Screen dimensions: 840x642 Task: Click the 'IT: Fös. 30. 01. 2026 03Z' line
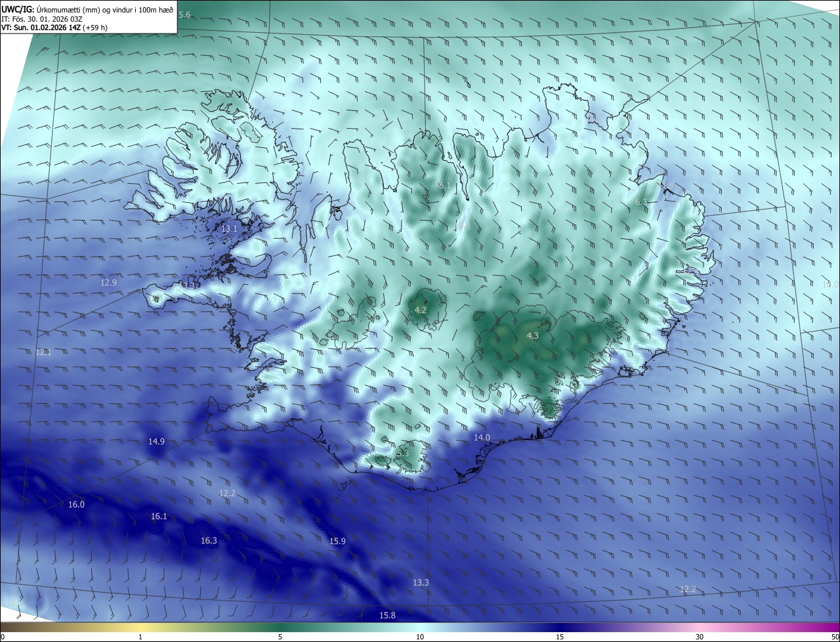coord(42,19)
